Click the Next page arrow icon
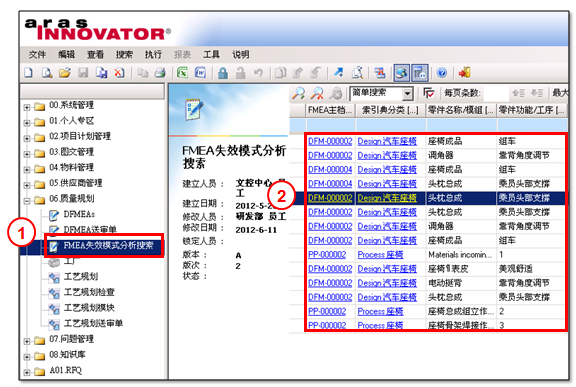Image resolution: width=576 pixels, height=387 pixels. click(x=537, y=93)
